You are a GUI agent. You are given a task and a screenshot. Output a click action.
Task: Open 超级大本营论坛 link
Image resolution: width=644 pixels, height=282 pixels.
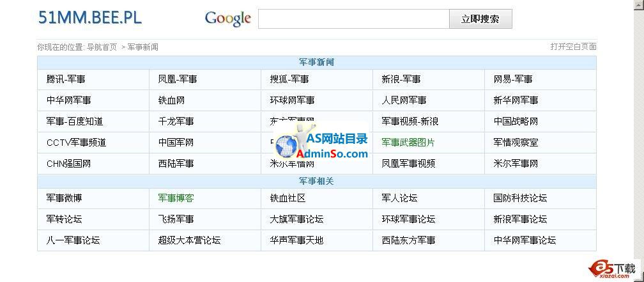[189, 240]
